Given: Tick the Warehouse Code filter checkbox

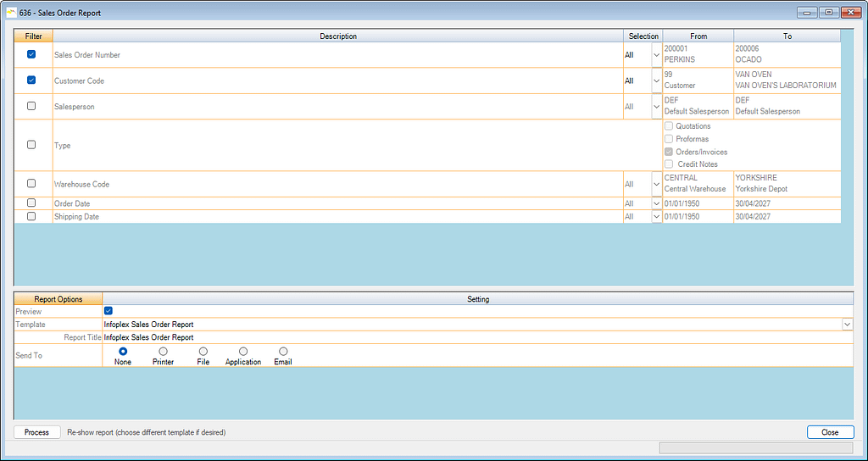Looking at the screenshot, I should 31,184.
